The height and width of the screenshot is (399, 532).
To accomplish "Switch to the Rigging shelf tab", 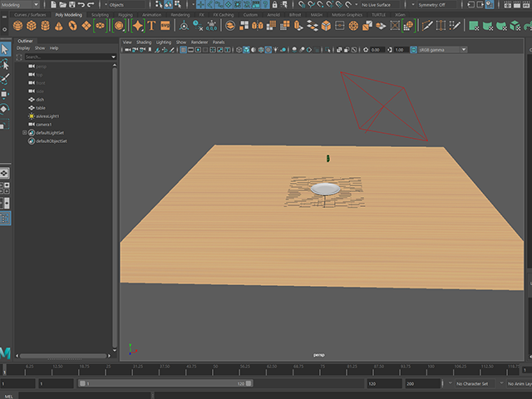I will (126, 15).
